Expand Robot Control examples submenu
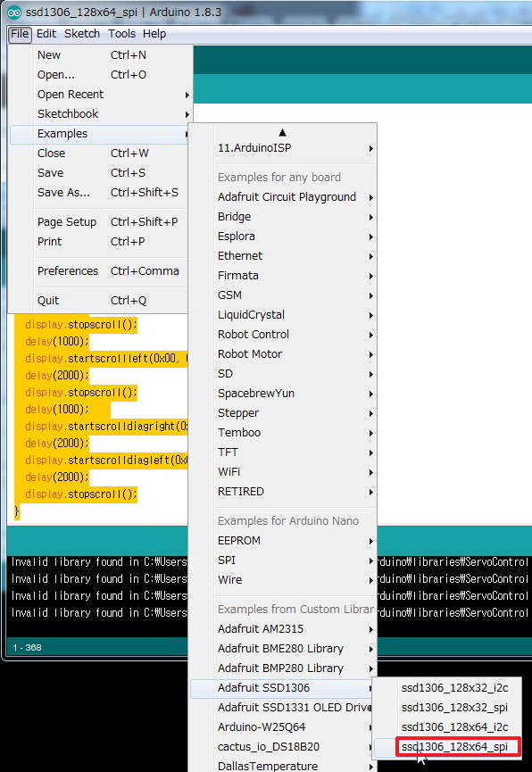Viewport: 532px width, 772px height. [283, 335]
